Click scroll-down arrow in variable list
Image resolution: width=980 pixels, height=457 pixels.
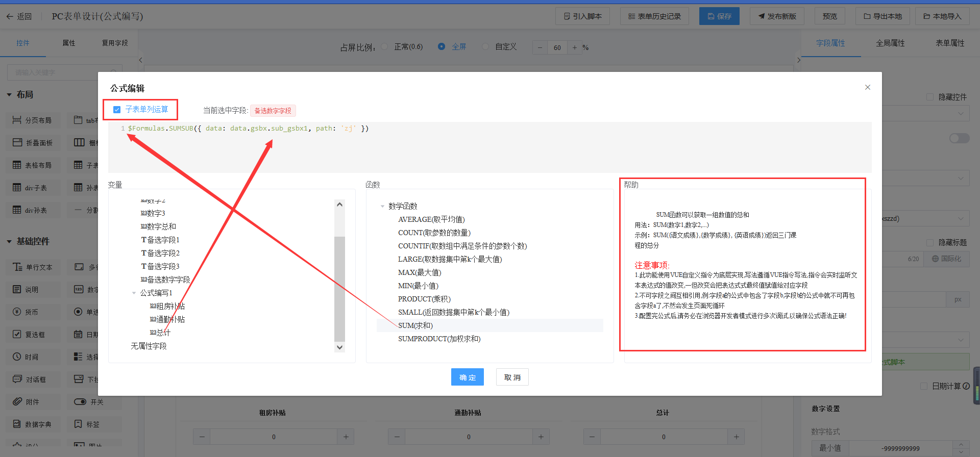coord(339,347)
